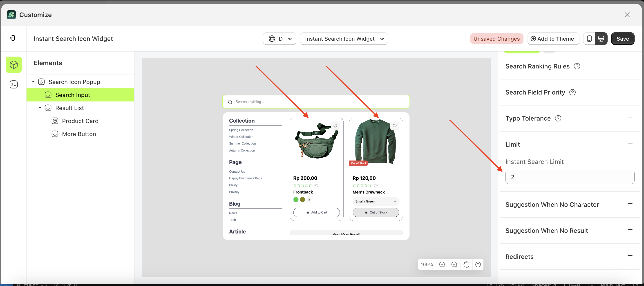This screenshot has width=644, height=286.
Task: Select the green Frontpack color swatch
Action: [x=296, y=200]
